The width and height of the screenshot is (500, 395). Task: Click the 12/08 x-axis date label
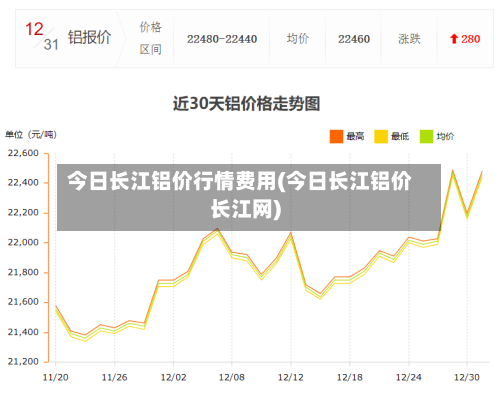[x=232, y=377]
